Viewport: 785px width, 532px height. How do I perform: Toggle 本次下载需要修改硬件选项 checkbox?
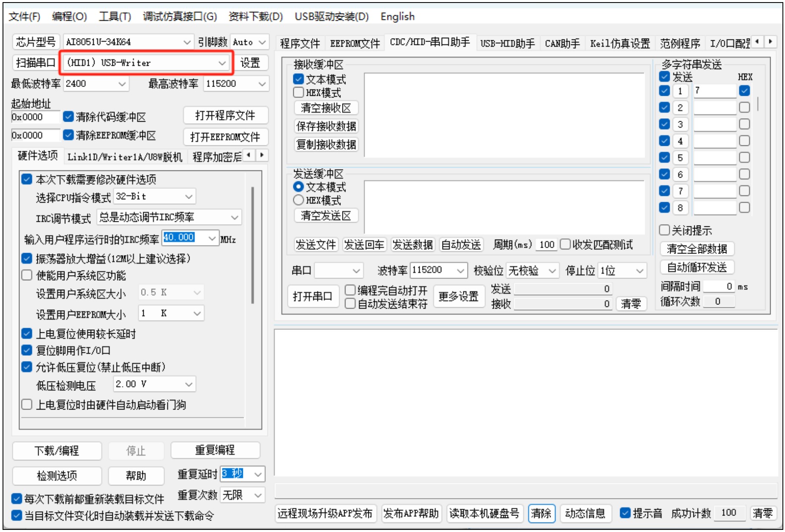tap(27, 179)
